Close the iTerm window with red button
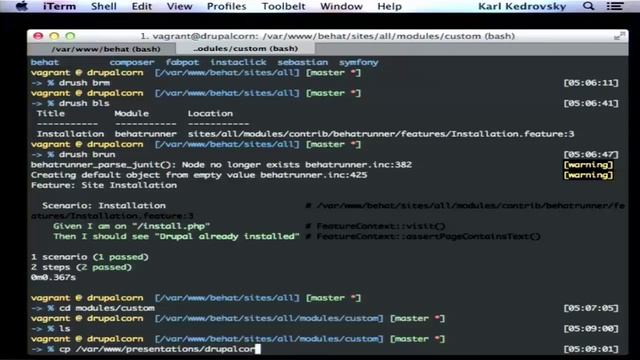Screen dimensions: 640x360 click(38, 36)
